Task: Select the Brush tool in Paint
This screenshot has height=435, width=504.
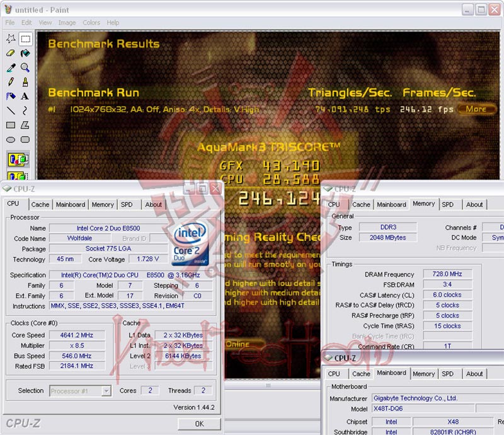Action: (25, 82)
